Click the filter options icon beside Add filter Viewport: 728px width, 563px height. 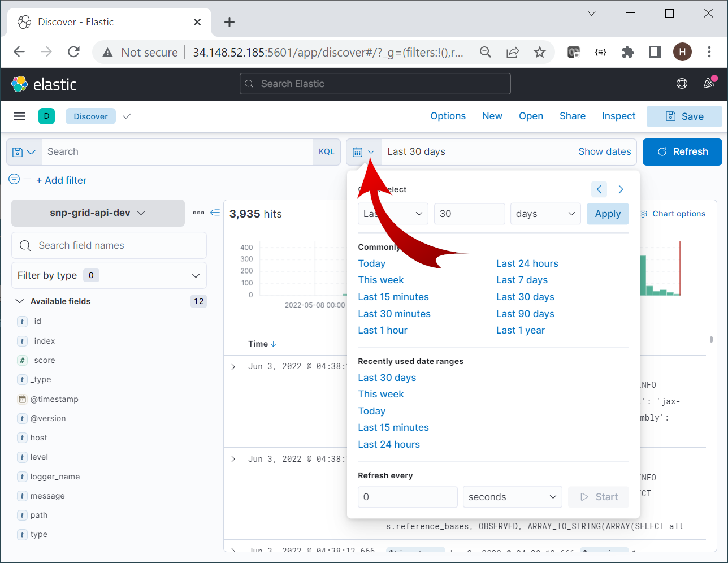pyautogui.click(x=14, y=179)
